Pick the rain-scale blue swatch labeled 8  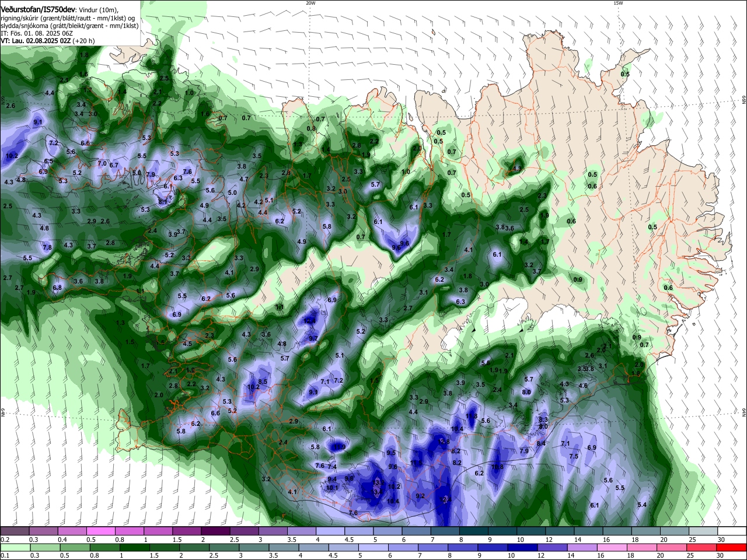[x=463, y=547]
